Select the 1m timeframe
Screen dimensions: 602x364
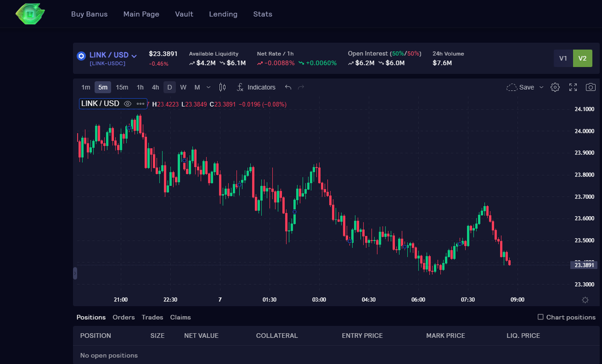[86, 87]
